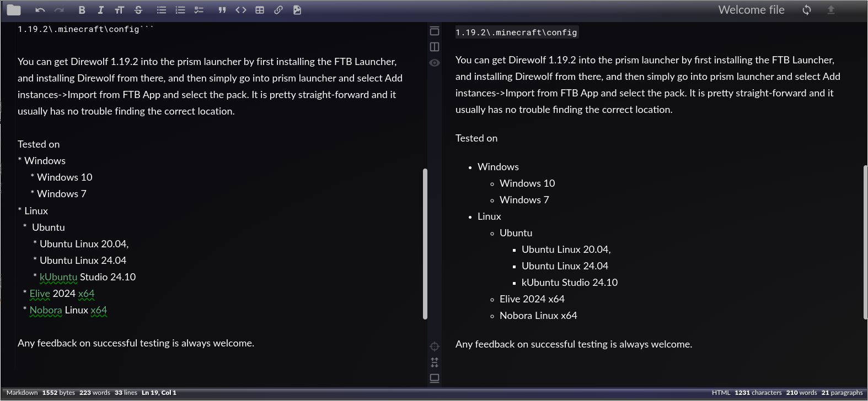Click 'Windows 7' bullet in preview
The height and width of the screenshot is (401, 868).
[524, 200]
